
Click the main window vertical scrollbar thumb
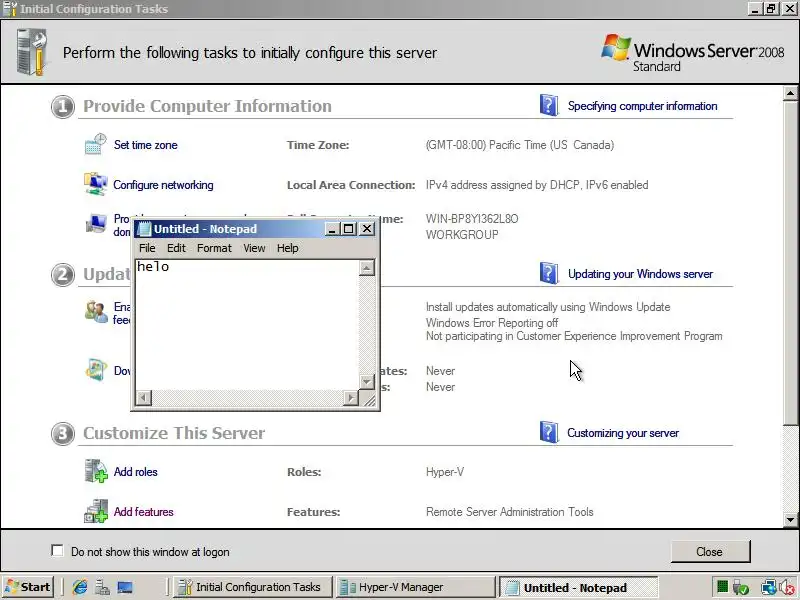pos(790,262)
